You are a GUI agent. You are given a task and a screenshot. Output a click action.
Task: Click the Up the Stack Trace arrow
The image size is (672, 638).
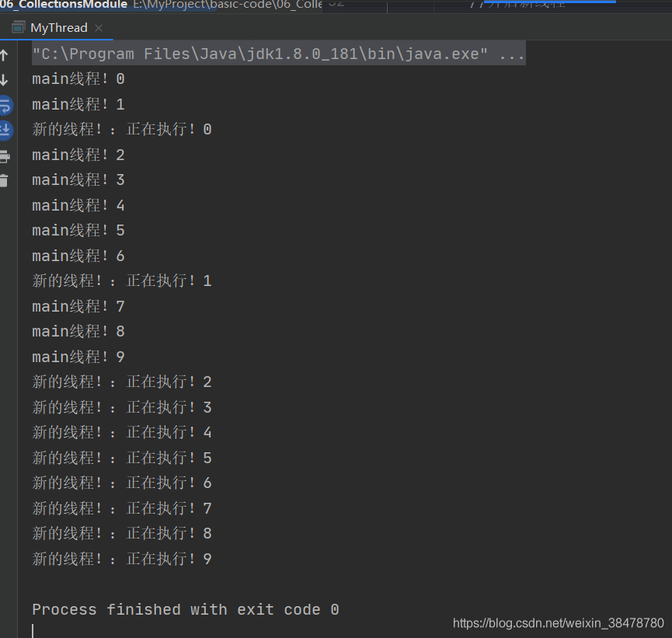pos(5,55)
